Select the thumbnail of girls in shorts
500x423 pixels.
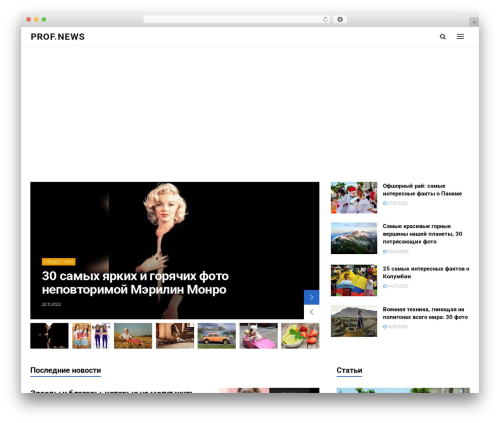[x=91, y=336]
